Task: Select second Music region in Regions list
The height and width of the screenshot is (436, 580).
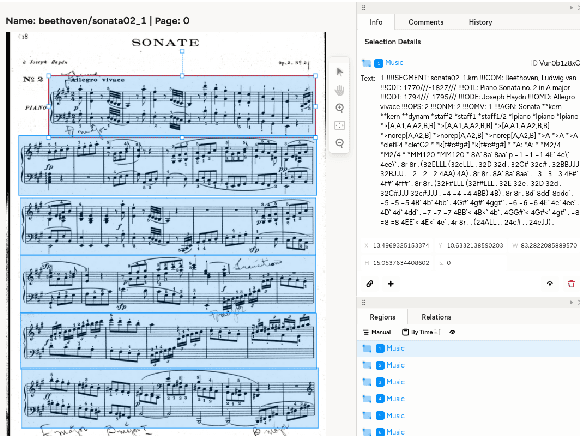Action: [468, 365]
